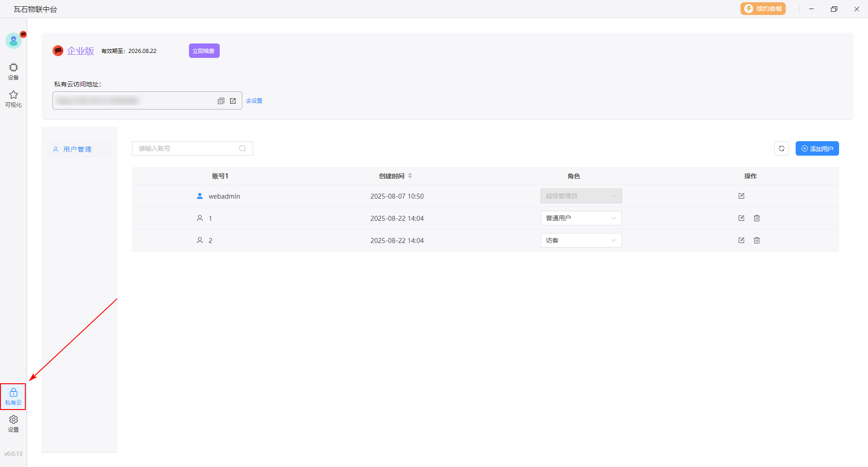Image resolution: width=868 pixels, height=467 pixels.
Task: Click the 立即续费 renew button
Action: pyautogui.click(x=204, y=51)
